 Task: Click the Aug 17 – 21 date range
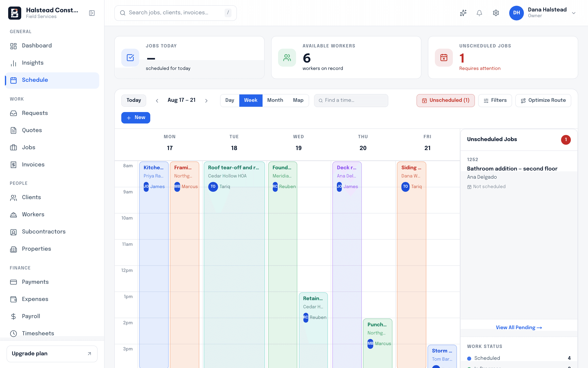point(182,100)
